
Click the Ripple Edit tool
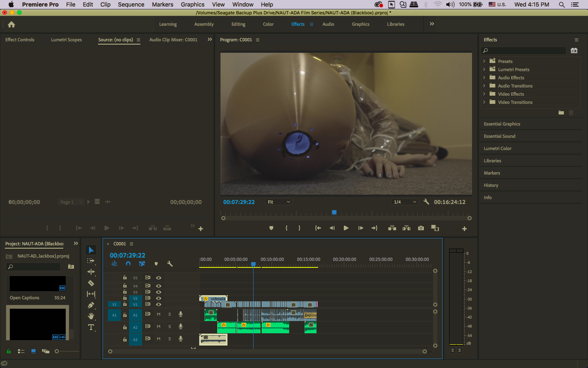pyautogui.click(x=91, y=272)
